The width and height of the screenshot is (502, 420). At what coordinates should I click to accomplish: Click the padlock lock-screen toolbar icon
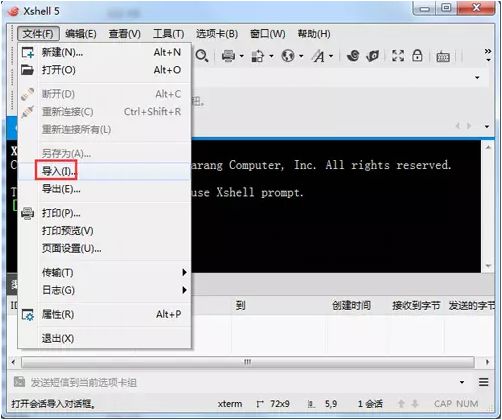pyautogui.click(x=417, y=55)
